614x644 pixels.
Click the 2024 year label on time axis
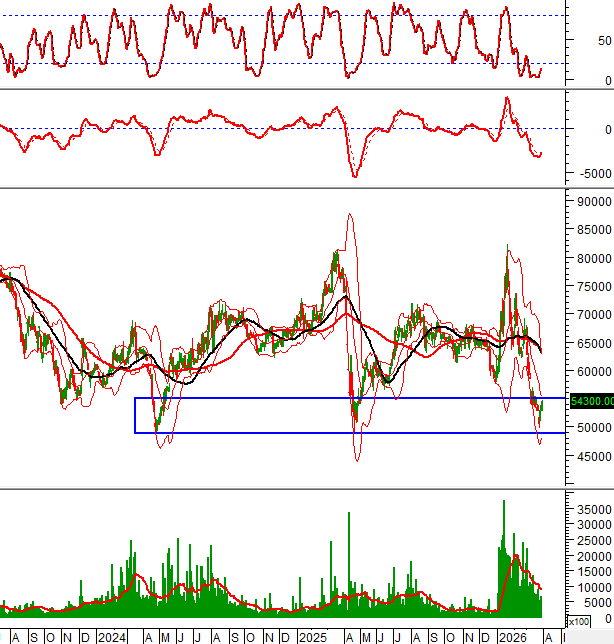[x=111, y=637]
